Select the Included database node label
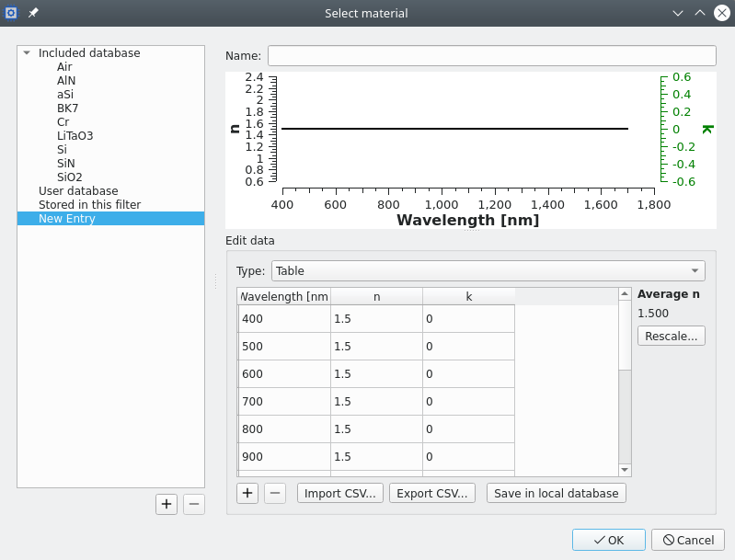Screen dimensions: 735x560 point(89,53)
